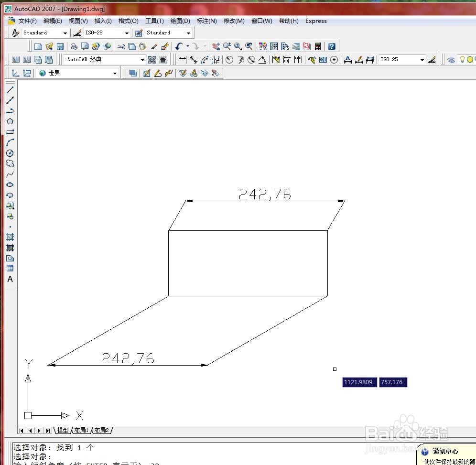Select the Center Mark tool
The image size is (476, 465).
(x=334, y=60)
